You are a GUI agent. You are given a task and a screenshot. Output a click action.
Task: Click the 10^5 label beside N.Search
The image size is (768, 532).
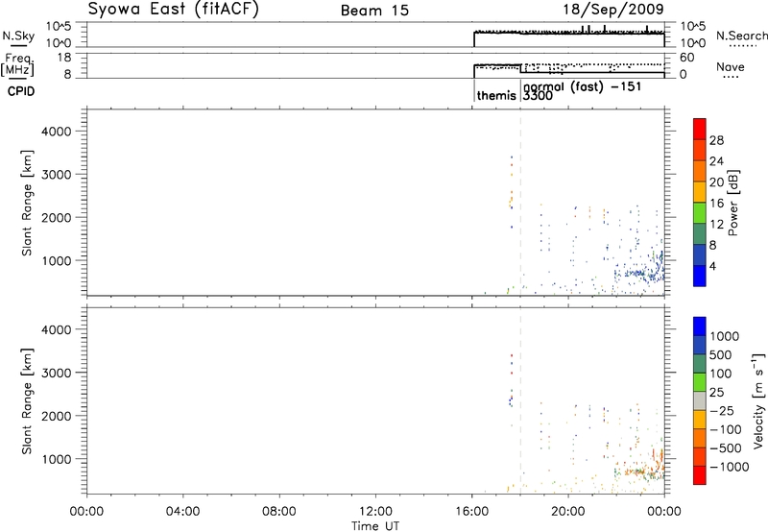click(x=693, y=27)
